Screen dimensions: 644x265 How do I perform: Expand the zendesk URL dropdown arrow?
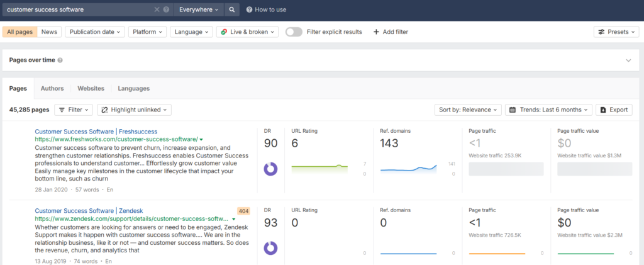pyautogui.click(x=234, y=219)
